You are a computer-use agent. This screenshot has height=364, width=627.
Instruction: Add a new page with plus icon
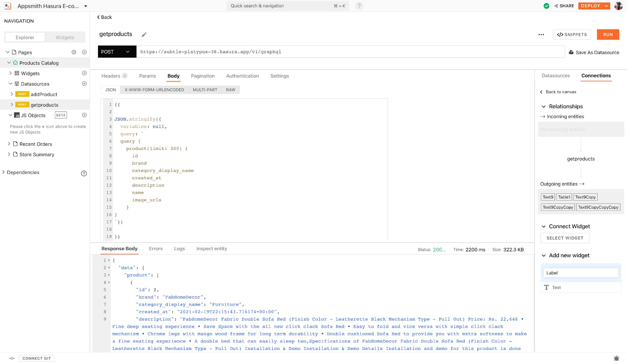click(x=84, y=52)
